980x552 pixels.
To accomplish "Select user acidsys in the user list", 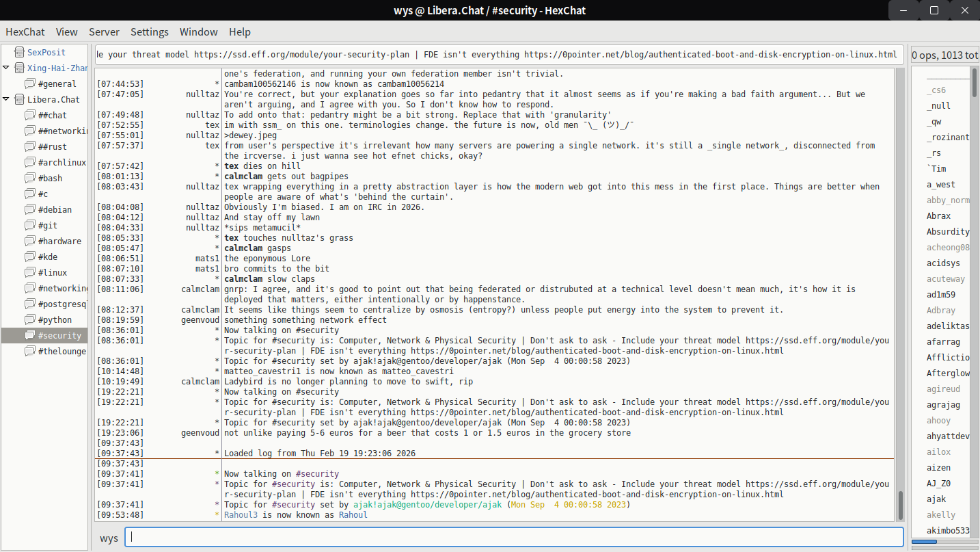I will click(943, 263).
